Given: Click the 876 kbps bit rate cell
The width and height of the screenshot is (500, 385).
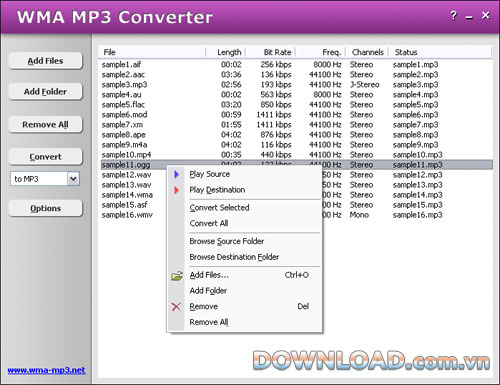Looking at the screenshot, I should click(276, 135).
